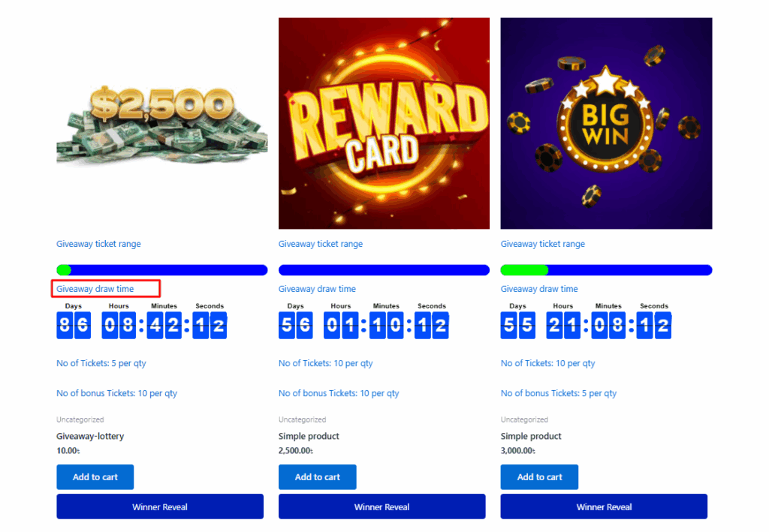The width and height of the screenshot is (769, 532).
Task: Click Winner Reveal under Big Win product
Action: coord(605,506)
